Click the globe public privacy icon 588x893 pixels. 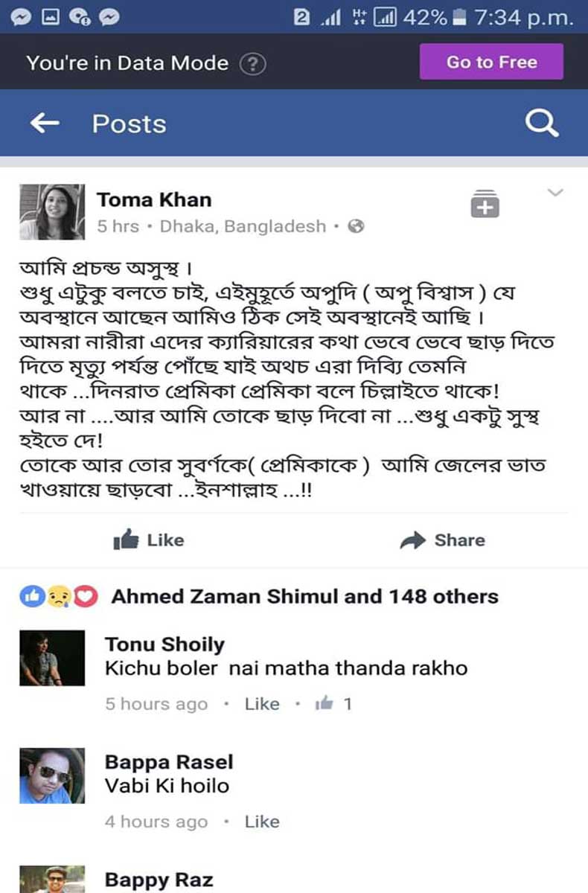click(357, 226)
